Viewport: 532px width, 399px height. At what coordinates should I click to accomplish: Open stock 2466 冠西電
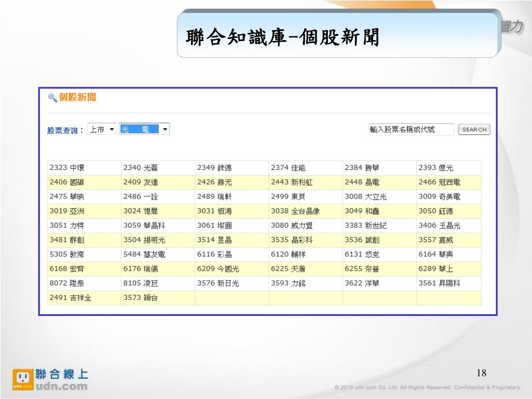[x=440, y=182]
